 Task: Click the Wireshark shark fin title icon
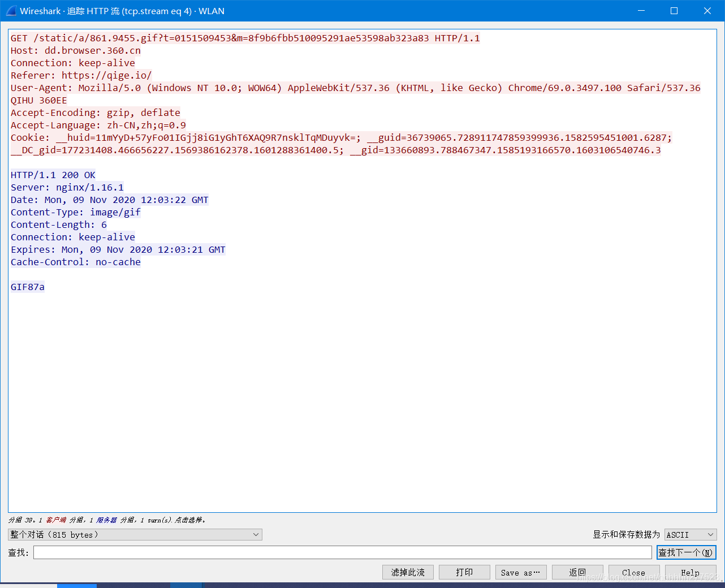click(x=11, y=11)
